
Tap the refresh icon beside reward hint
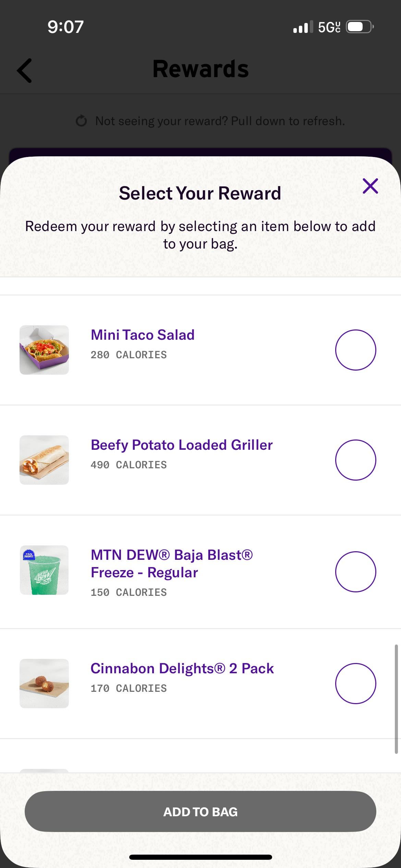[81, 121]
